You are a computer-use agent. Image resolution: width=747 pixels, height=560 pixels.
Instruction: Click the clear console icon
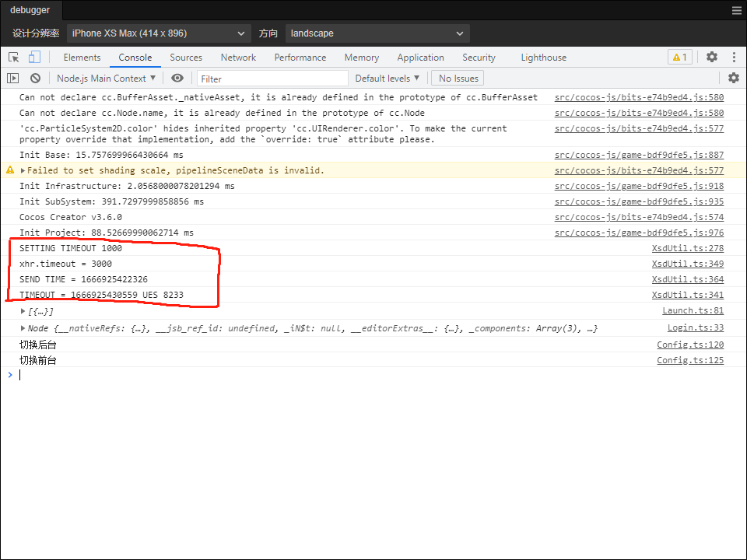pyautogui.click(x=34, y=78)
